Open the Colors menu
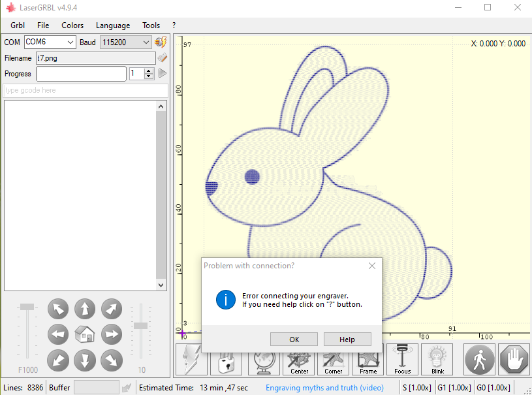Screen dimensions: 532x395 [72, 25]
